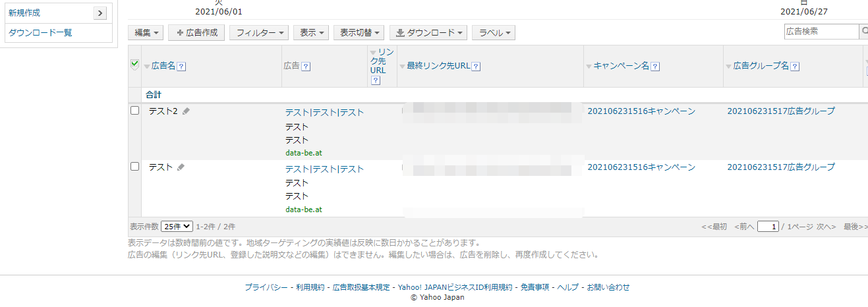Open help icon next to キャンペーン名 header
This screenshot has width=868, height=307.
coord(656,66)
